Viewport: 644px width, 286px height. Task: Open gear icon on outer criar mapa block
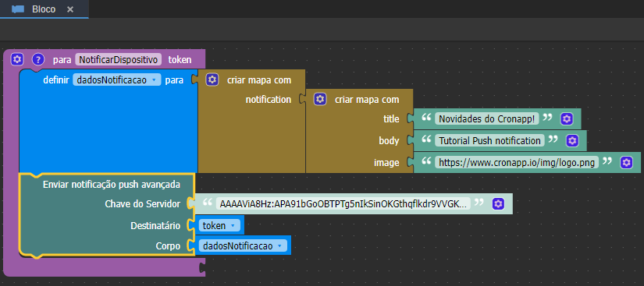212,79
